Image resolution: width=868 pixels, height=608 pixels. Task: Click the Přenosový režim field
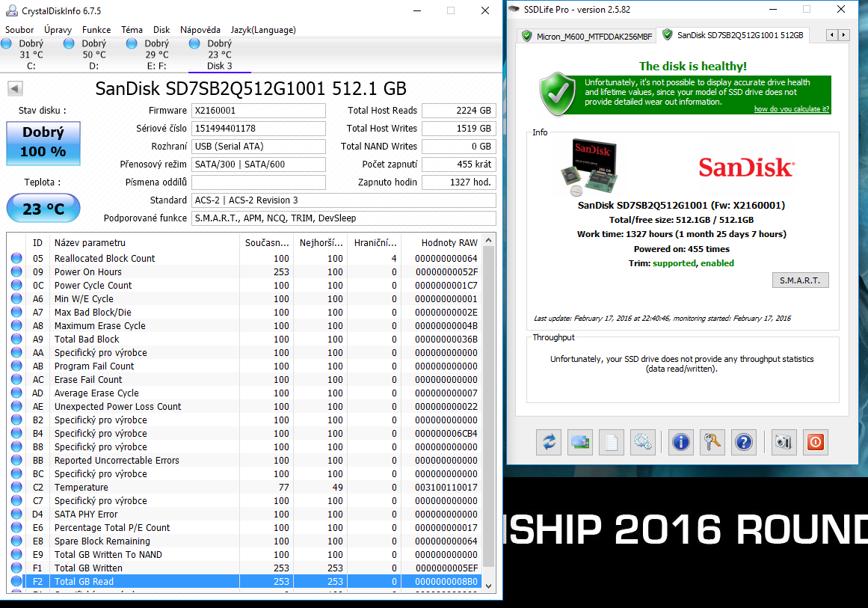259,165
